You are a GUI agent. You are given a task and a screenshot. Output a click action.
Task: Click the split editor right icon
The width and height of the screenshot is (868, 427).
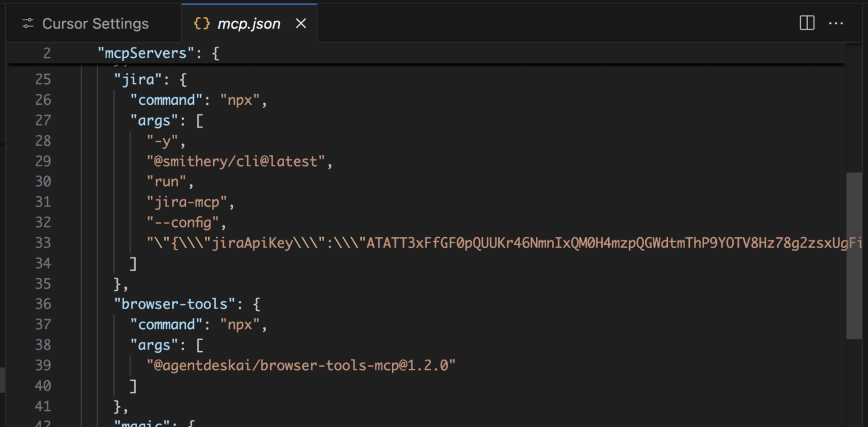(807, 23)
